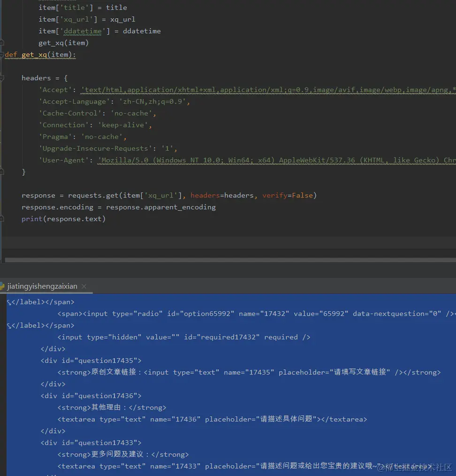Image resolution: width=456 pixels, height=476 pixels.
Task: Click the <div id="question17435"> output line
Action: click(x=91, y=361)
